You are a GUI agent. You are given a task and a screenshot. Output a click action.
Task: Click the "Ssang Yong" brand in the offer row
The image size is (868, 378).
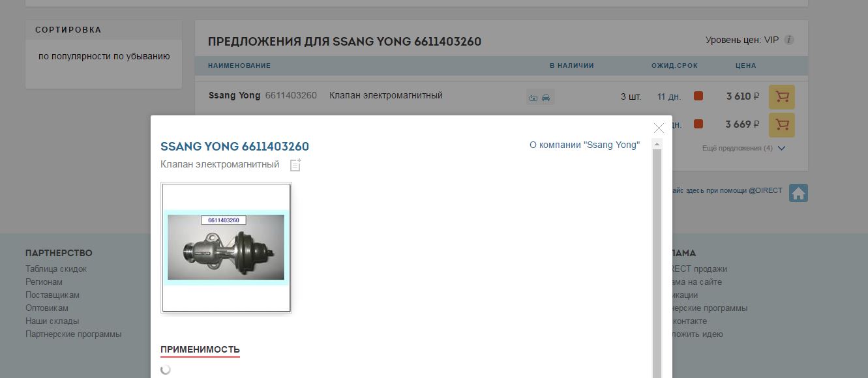[235, 95]
